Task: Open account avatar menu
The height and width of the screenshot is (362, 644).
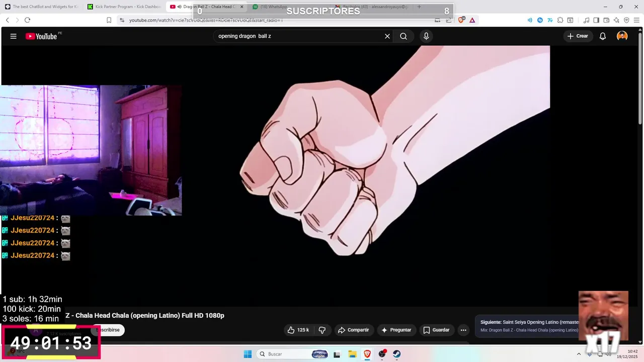Action: pos(622,36)
